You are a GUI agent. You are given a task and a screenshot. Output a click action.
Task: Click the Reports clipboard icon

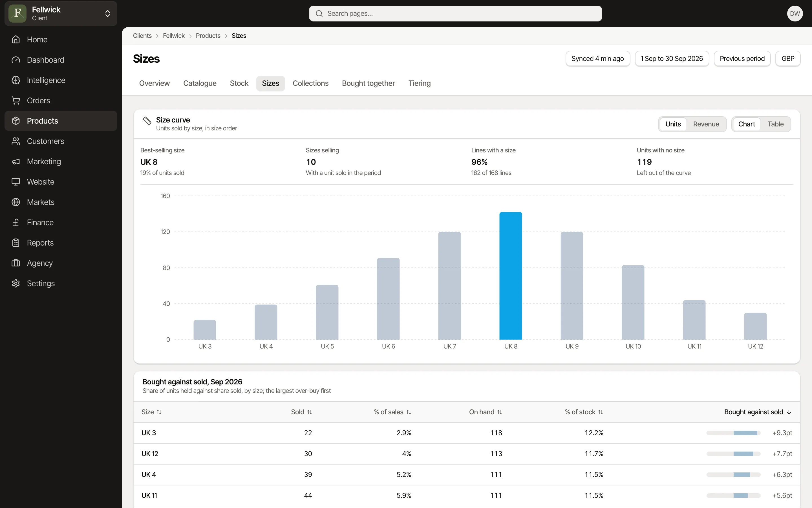[x=16, y=243]
